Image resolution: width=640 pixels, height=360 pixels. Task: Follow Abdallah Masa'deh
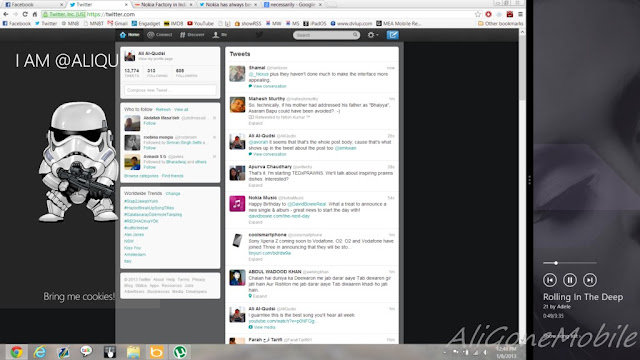149,123
